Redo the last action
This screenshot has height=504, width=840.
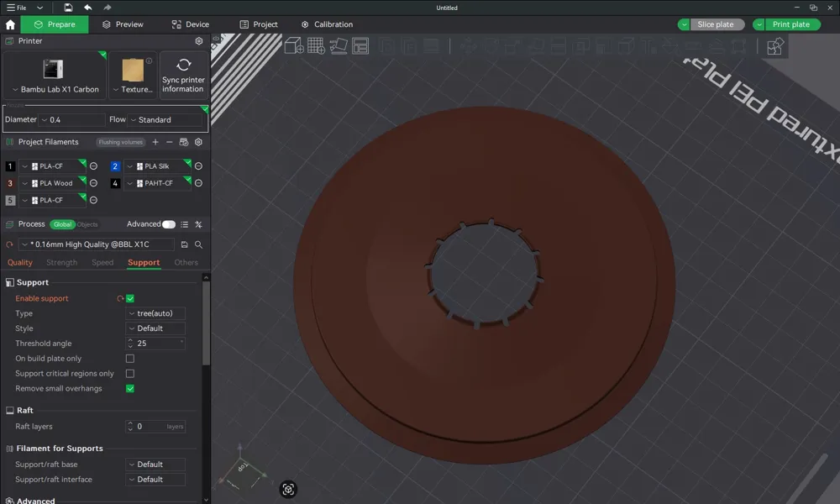click(108, 8)
